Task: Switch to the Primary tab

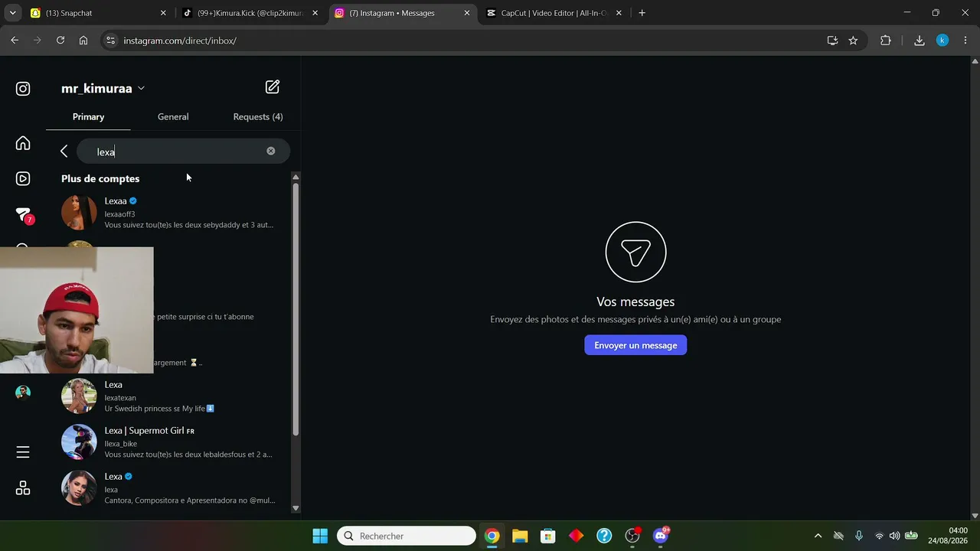Action: click(88, 117)
